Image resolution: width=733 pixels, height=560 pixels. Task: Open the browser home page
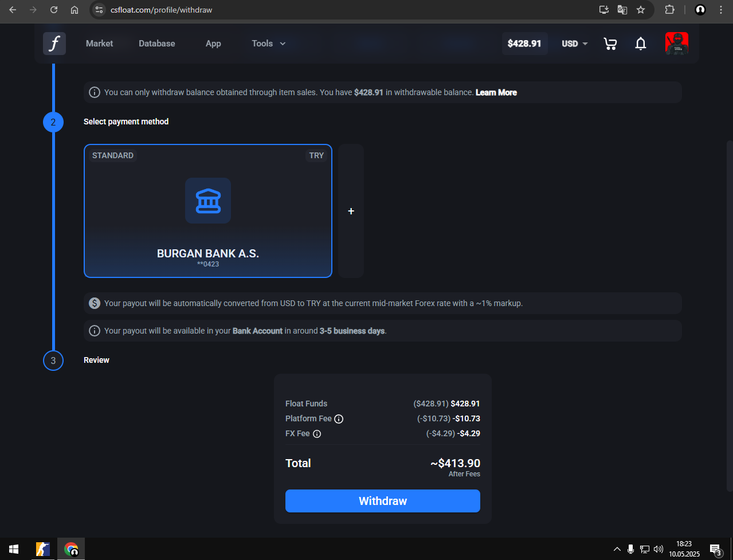(75, 10)
